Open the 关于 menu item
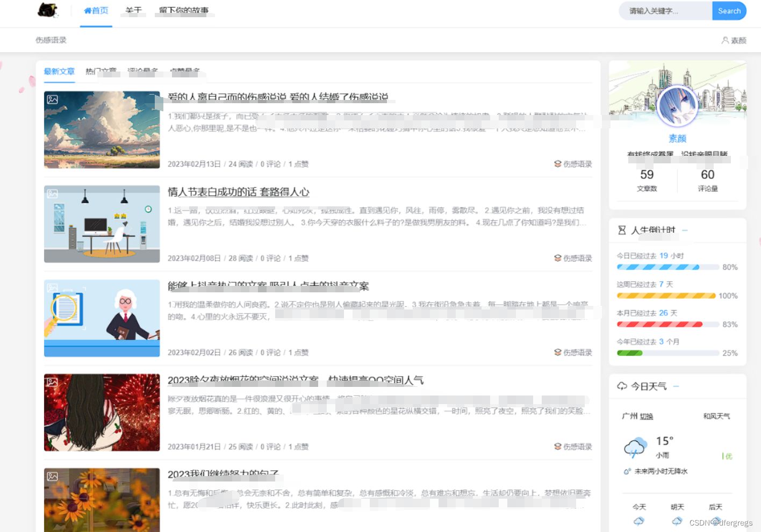This screenshot has width=761, height=532. coord(133,10)
